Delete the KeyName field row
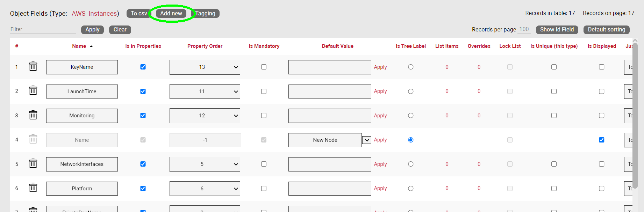This screenshot has width=644, height=212. [33, 66]
